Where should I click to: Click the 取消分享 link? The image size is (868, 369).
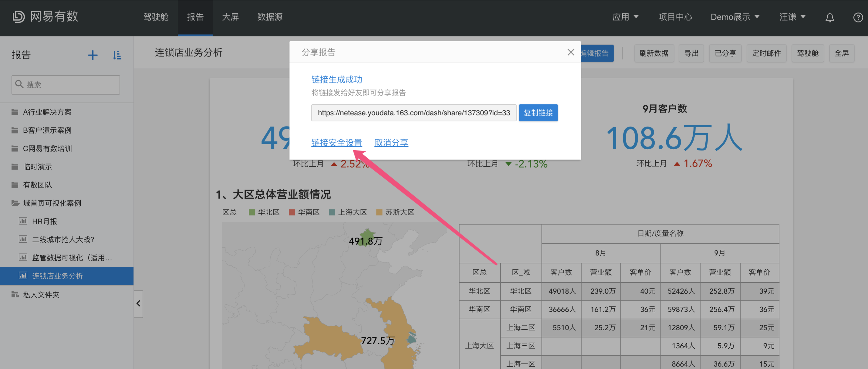coord(391,143)
